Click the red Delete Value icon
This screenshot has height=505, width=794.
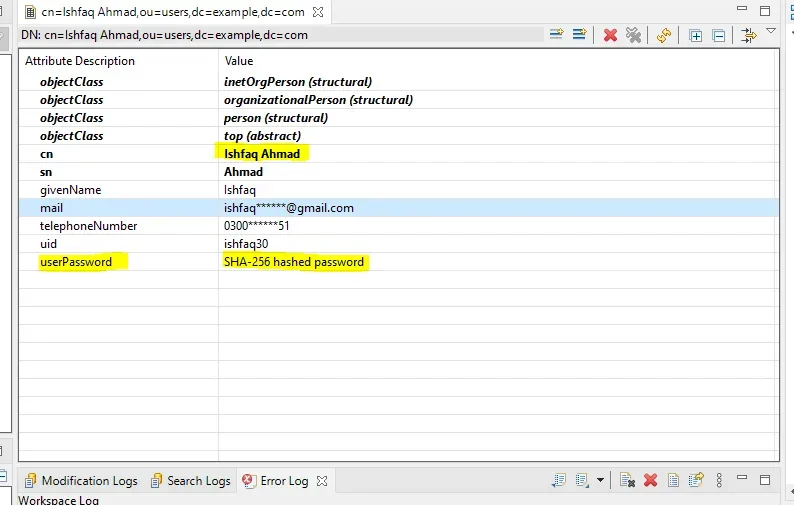pyautogui.click(x=610, y=35)
